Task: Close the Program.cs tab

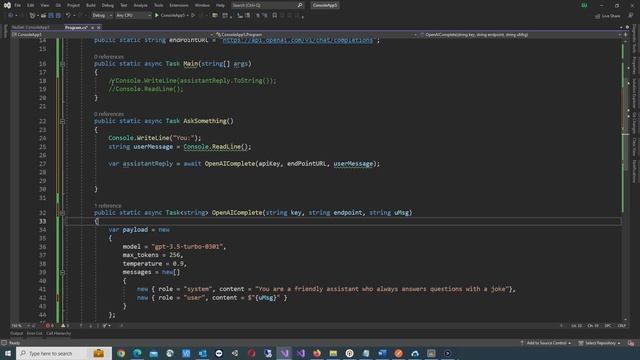Action: tap(99, 27)
